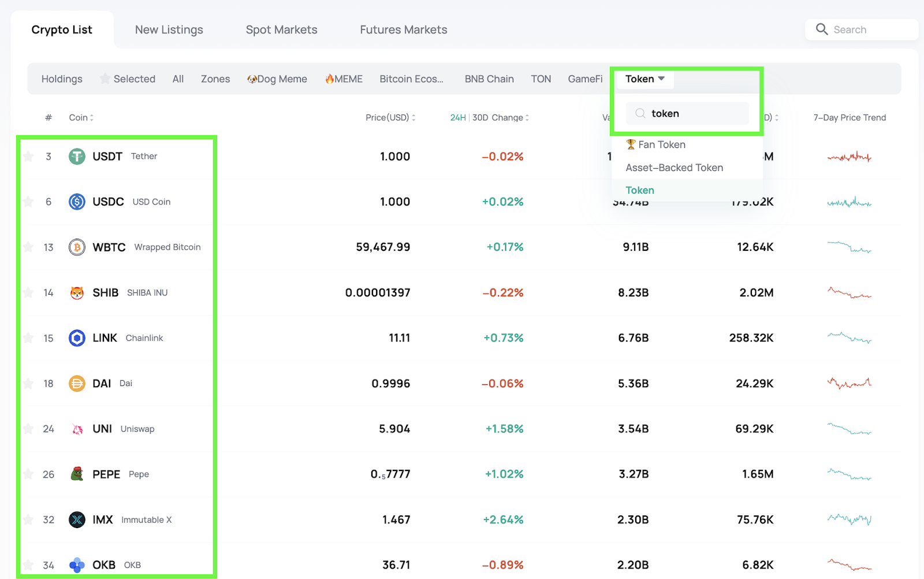Filter by GameFi category

click(585, 79)
